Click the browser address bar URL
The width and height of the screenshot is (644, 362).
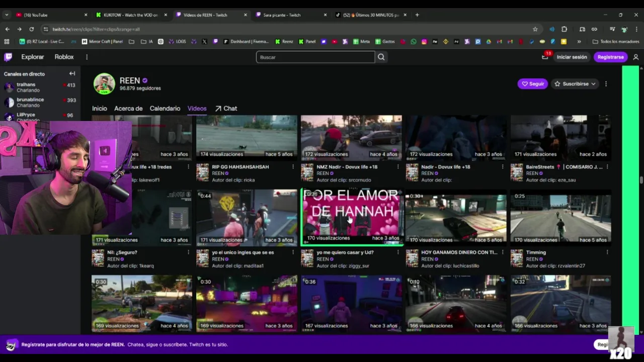(x=96, y=29)
